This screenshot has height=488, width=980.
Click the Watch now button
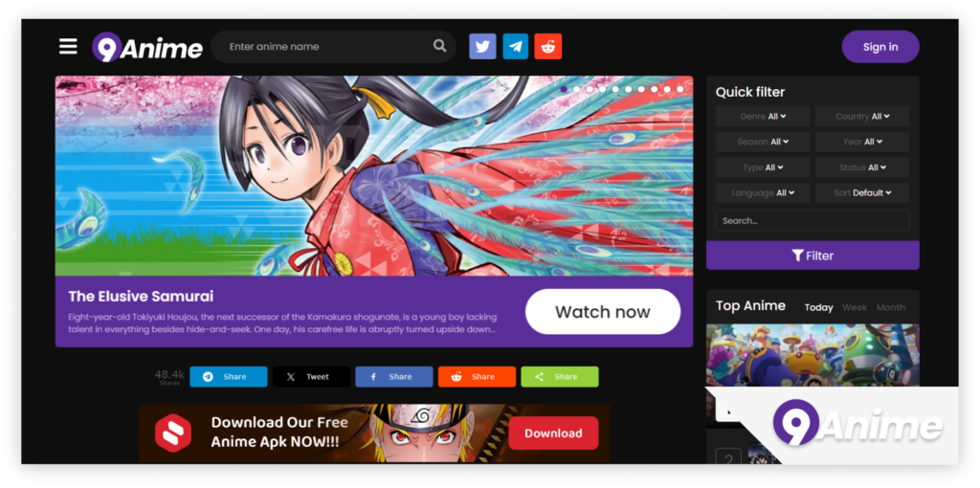(603, 312)
